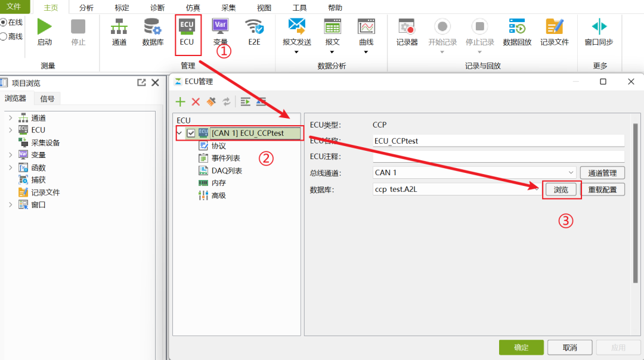Open 报文发送 dropdown arrow
The width and height of the screenshot is (644, 360).
pyautogui.click(x=296, y=52)
